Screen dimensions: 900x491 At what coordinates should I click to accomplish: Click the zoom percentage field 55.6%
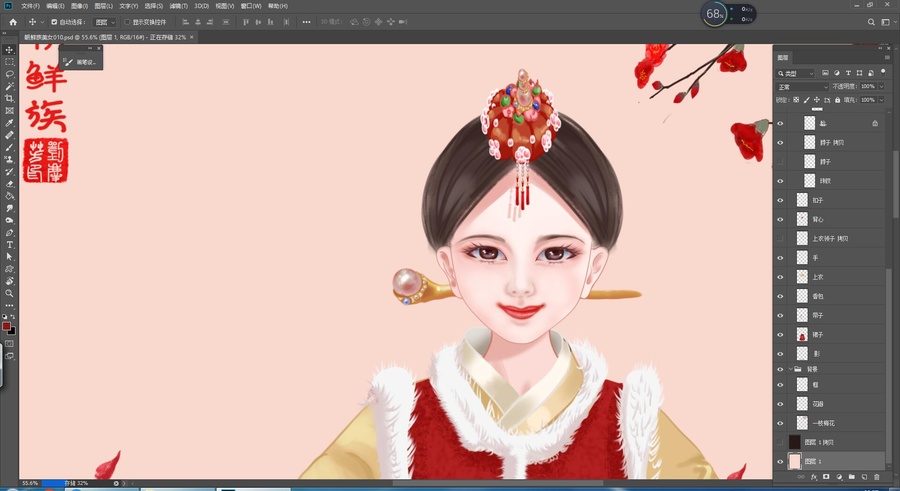pyautogui.click(x=30, y=484)
